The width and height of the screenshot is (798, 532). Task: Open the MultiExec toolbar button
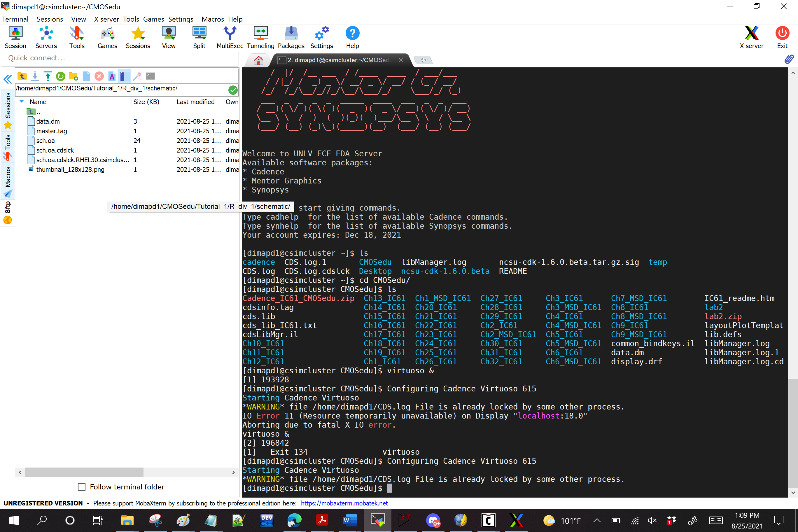pyautogui.click(x=230, y=37)
